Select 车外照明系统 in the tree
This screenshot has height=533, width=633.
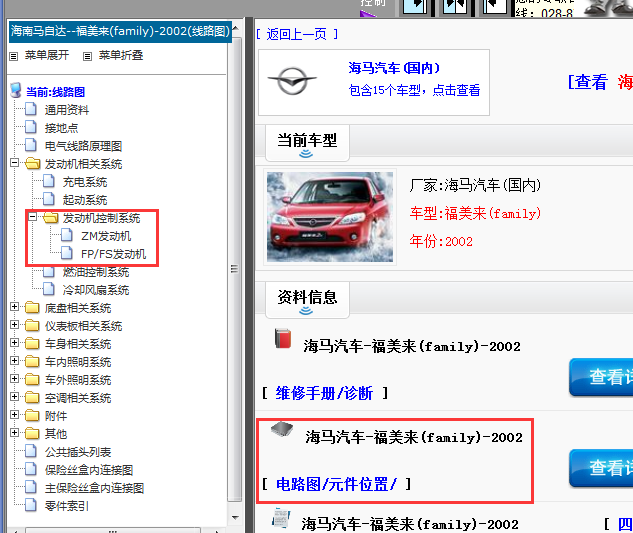(78, 380)
